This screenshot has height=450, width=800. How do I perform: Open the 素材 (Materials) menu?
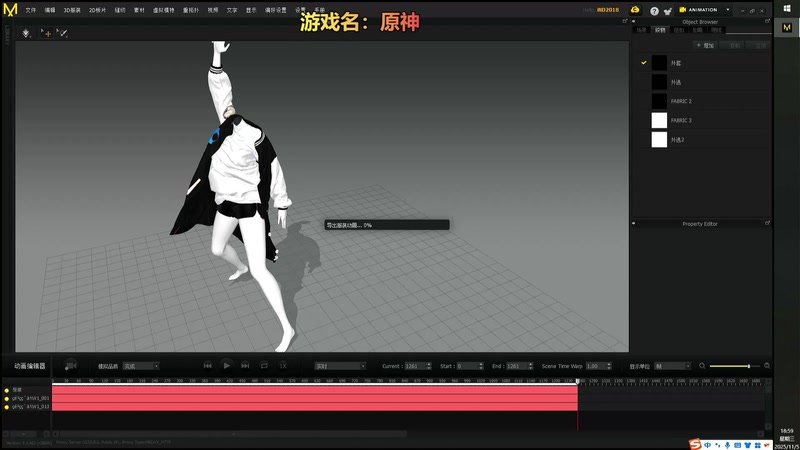pos(139,10)
